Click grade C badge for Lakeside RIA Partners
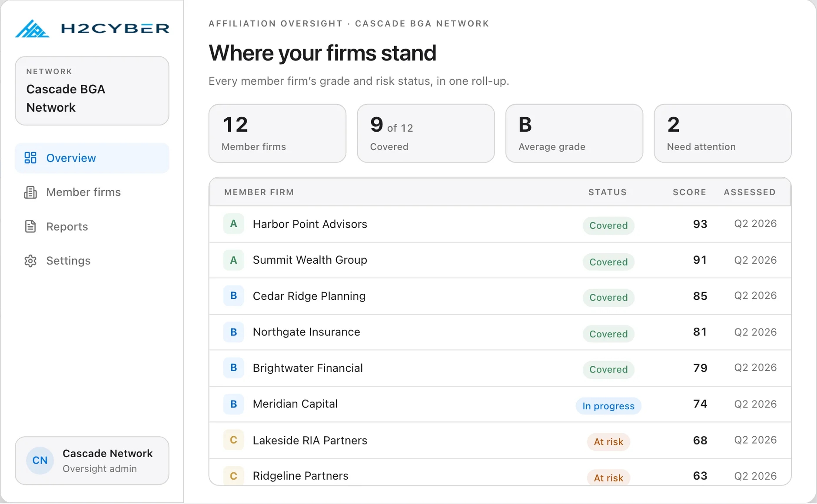This screenshot has width=817, height=504. coord(233,440)
